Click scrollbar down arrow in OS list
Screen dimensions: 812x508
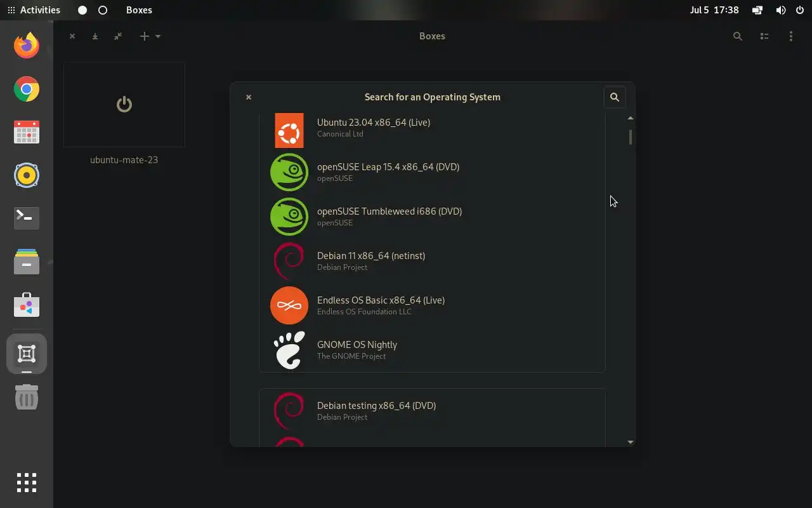coord(630,442)
